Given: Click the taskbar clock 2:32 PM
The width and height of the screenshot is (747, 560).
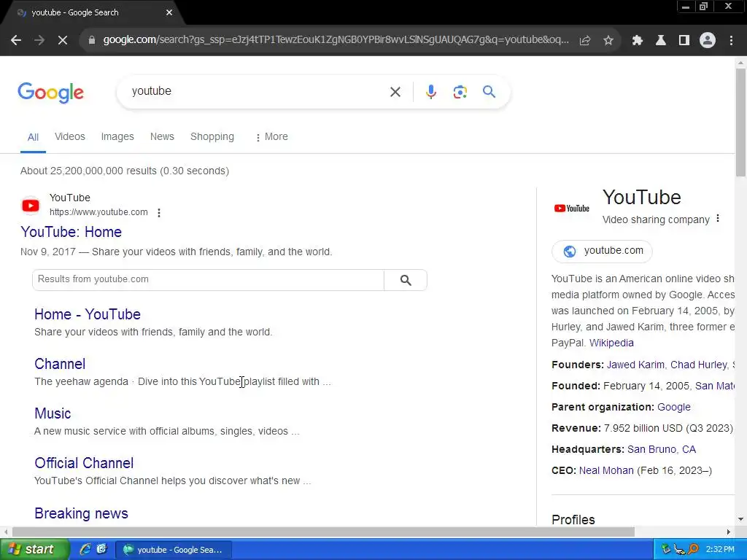Looking at the screenshot, I should pyautogui.click(x=720, y=550).
